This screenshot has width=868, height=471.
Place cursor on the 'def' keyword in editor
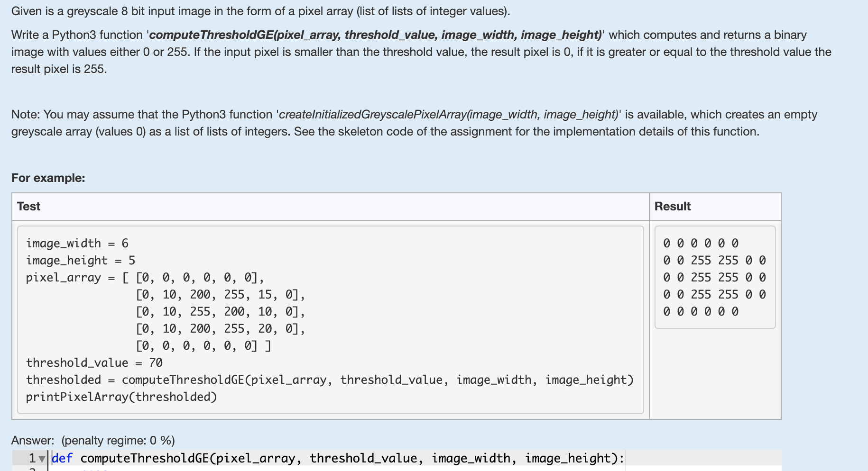[62, 458]
